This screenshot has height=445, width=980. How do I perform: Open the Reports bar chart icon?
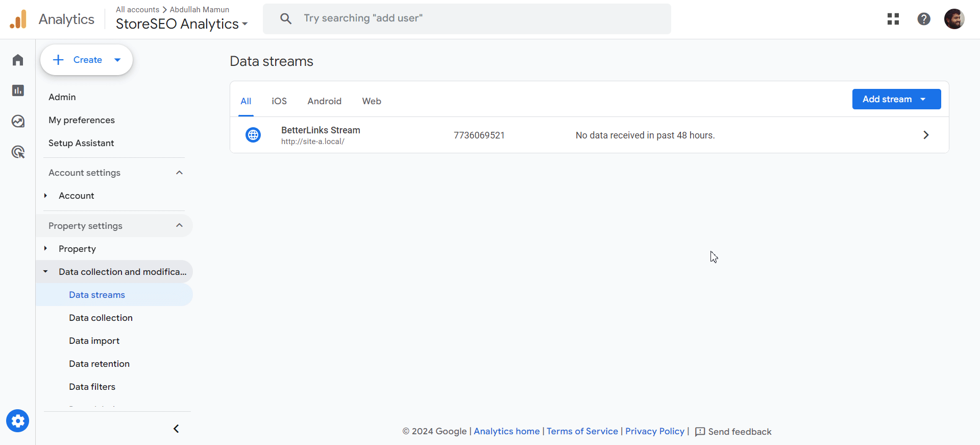[x=18, y=90]
